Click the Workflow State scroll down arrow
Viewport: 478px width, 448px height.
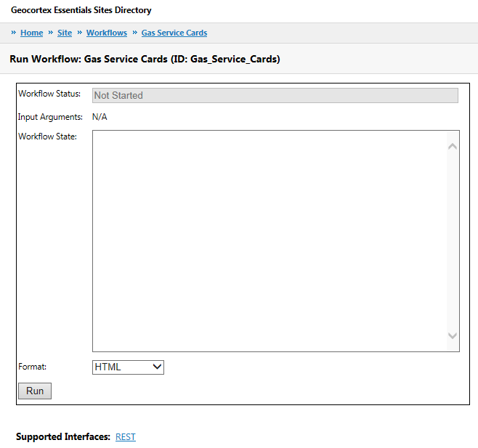453,335
